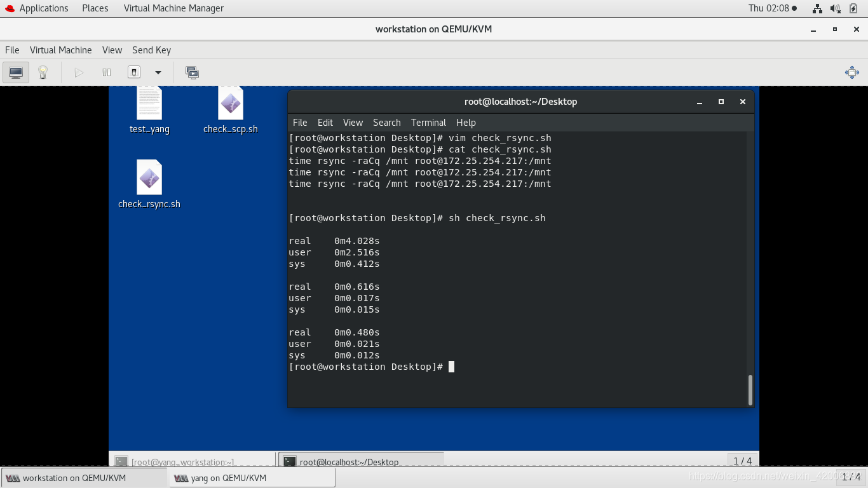Maximize the root@localhost terminal window
This screenshot has height=488, width=868.
coord(721,102)
